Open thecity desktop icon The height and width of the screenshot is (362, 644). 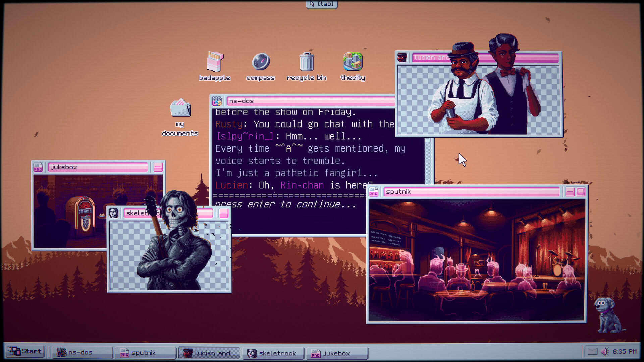click(353, 66)
